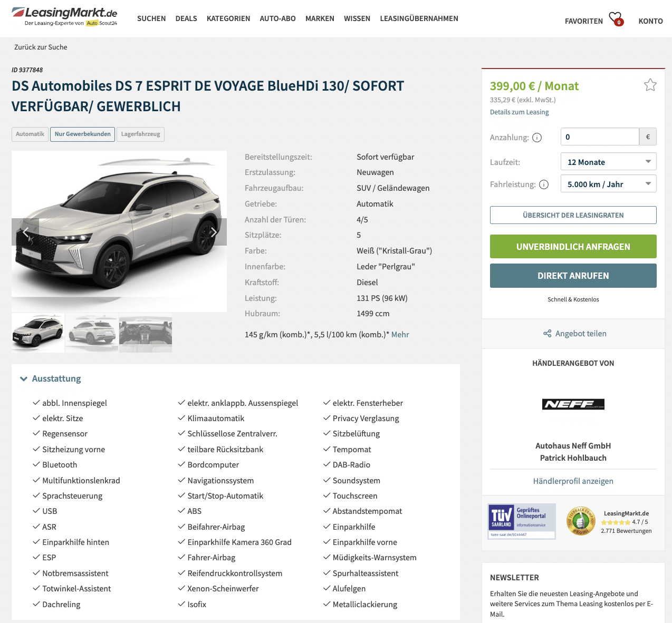Image resolution: width=672 pixels, height=623 pixels.
Task: Click the Patrick Hohlbauch contact name
Action: (x=573, y=458)
